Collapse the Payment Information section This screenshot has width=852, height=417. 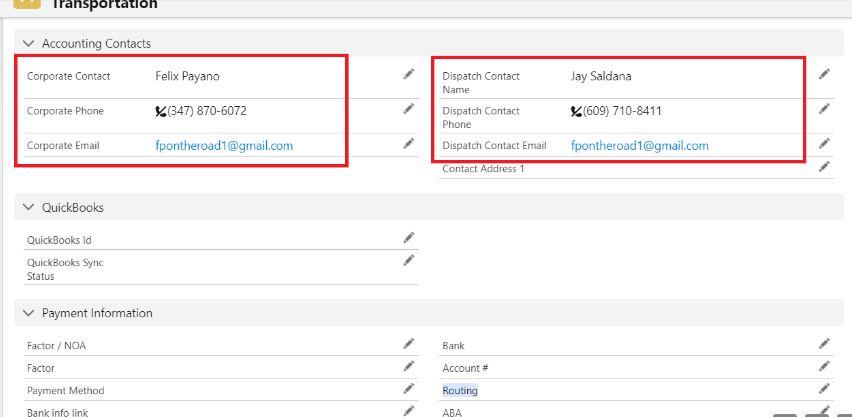[29, 313]
